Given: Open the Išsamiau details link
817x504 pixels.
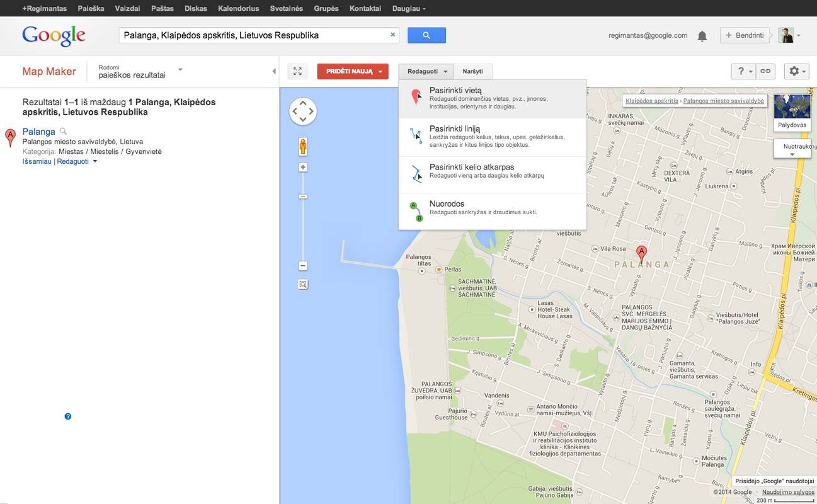Looking at the screenshot, I should click(x=37, y=161).
